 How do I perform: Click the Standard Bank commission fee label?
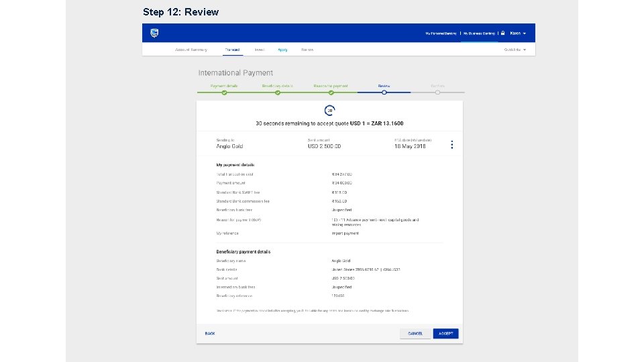pyautogui.click(x=243, y=202)
